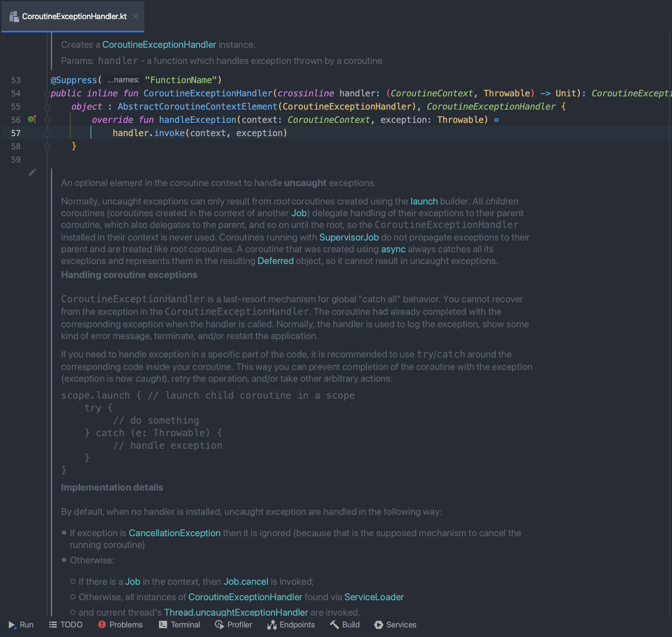Click 'invoke' in the handler.invoke call
The width and height of the screenshot is (672, 637).
tap(169, 133)
